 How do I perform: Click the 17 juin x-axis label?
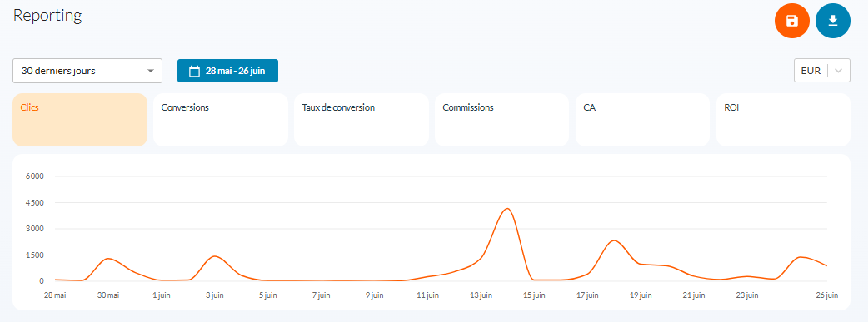587,295
